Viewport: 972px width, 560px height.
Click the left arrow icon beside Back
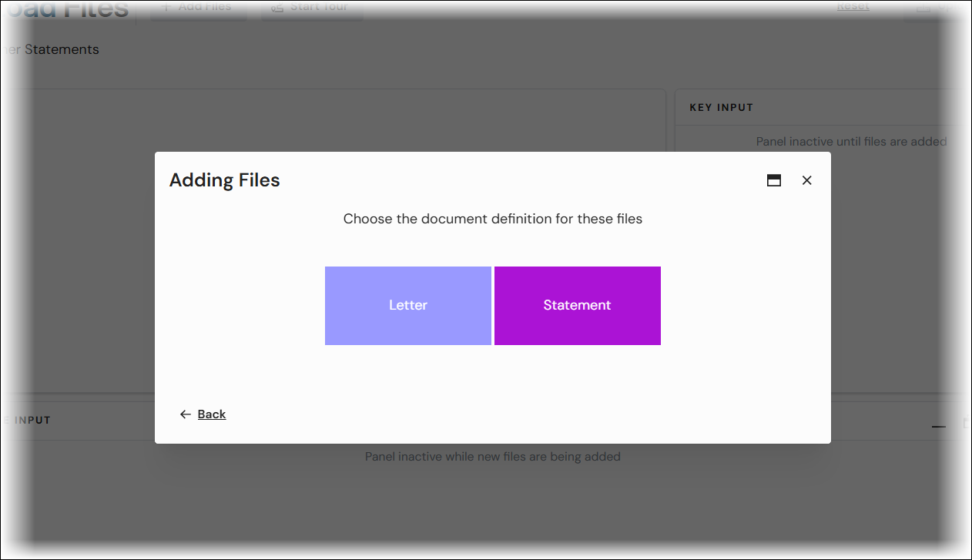pos(185,414)
